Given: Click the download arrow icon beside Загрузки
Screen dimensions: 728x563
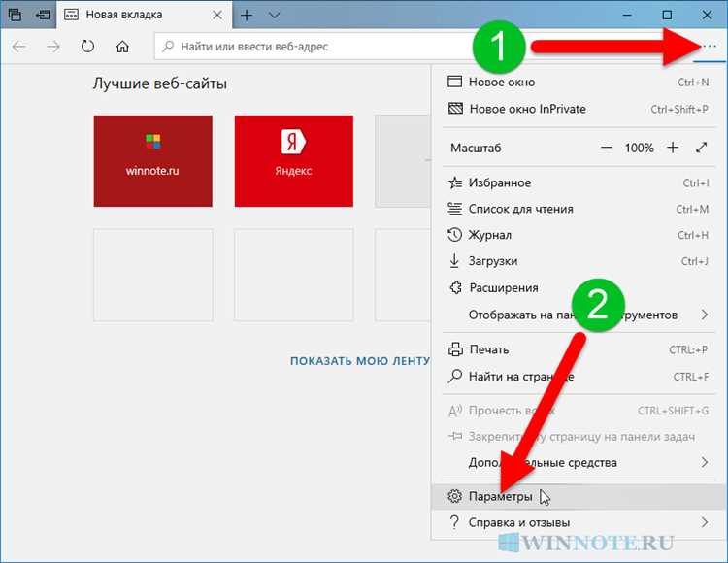Looking at the screenshot, I should tap(454, 261).
